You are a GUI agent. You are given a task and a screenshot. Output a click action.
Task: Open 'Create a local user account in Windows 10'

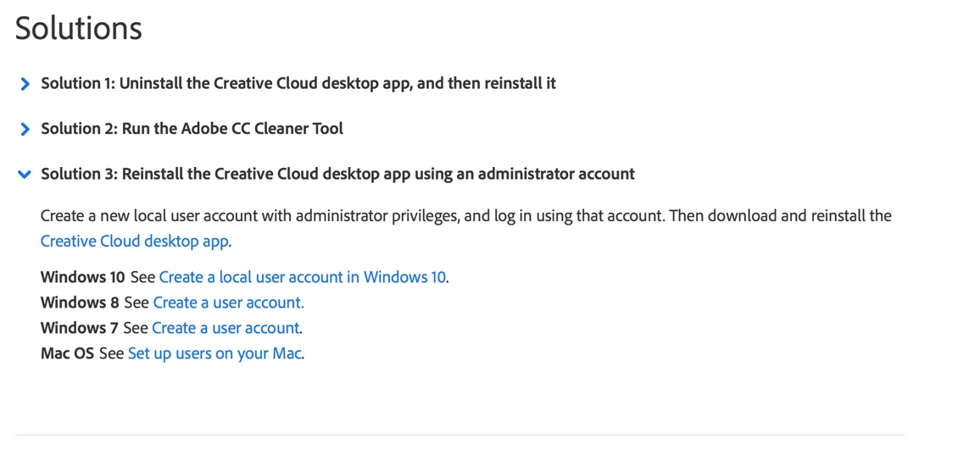302,277
